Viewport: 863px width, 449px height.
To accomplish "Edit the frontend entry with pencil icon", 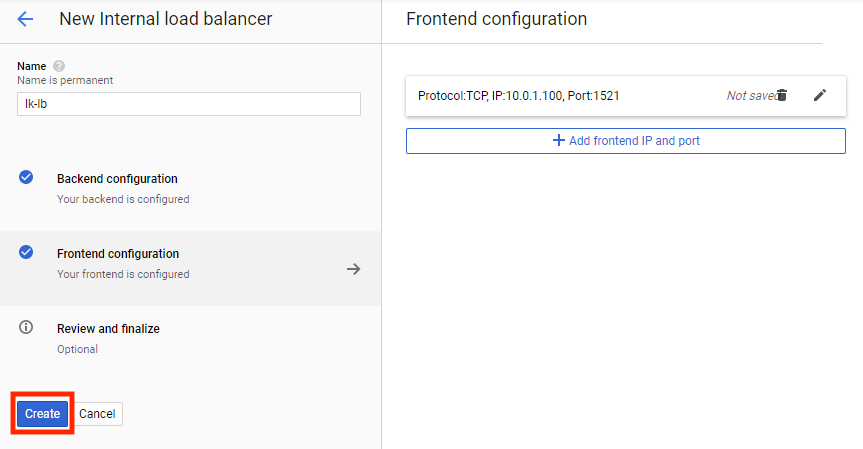I will click(820, 95).
